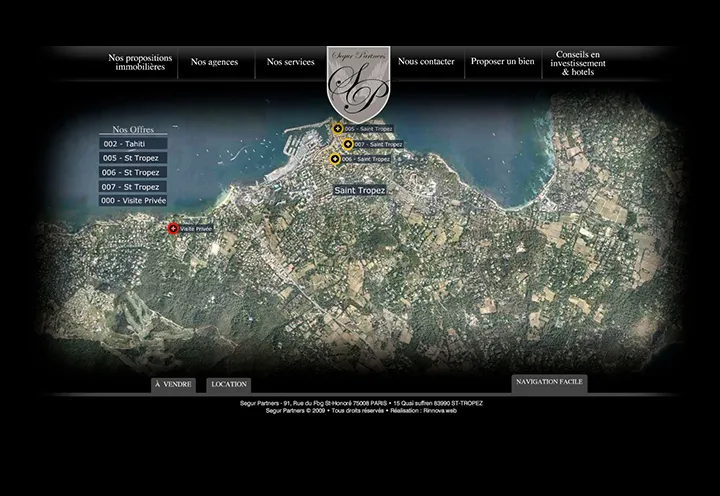Viewport: 720px width, 496px height.
Task: Switch to the À VENDRE tab
Action: [x=173, y=385]
